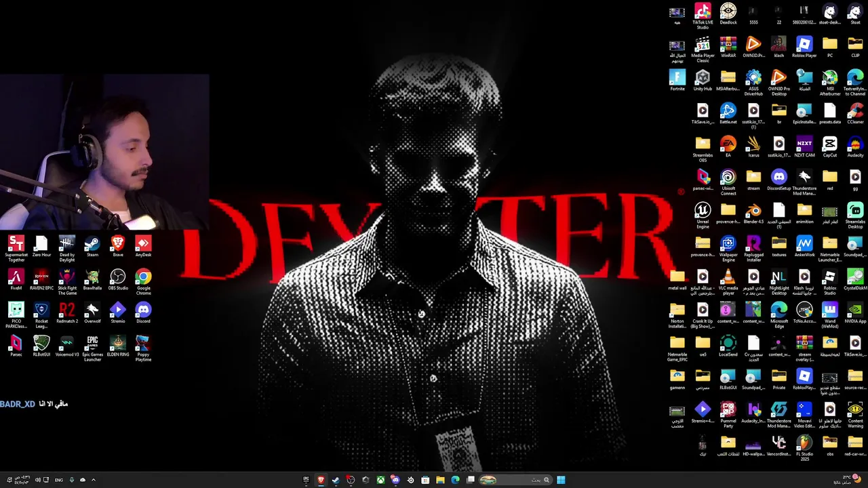
Task: Click the Poppy Playtime icon
Action: [143, 348]
